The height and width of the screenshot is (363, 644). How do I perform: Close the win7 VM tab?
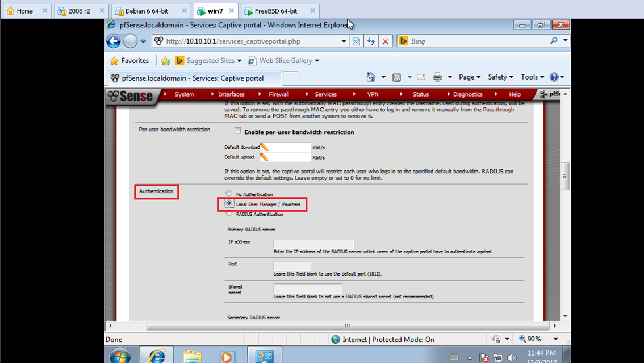click(232, 11)
